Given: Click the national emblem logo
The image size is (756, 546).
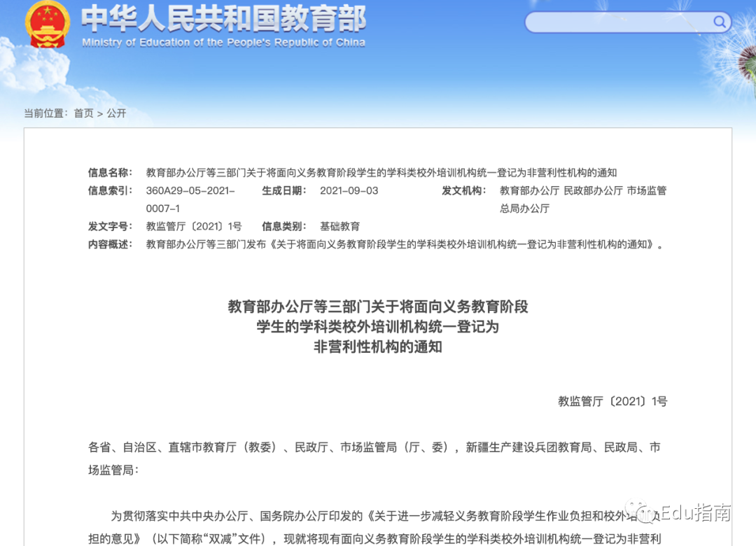Looking at the screenshot, I should click(x=48, y=24).
